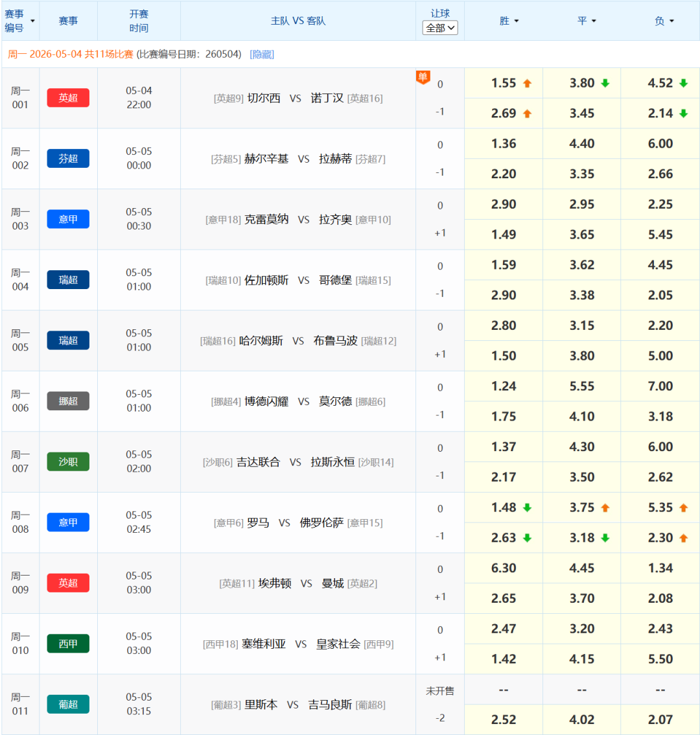The width and height of the screenshot is (700, 735).
Task: Pick handicap loss odds 2.62 for match 007
Action: coord(660,477)
